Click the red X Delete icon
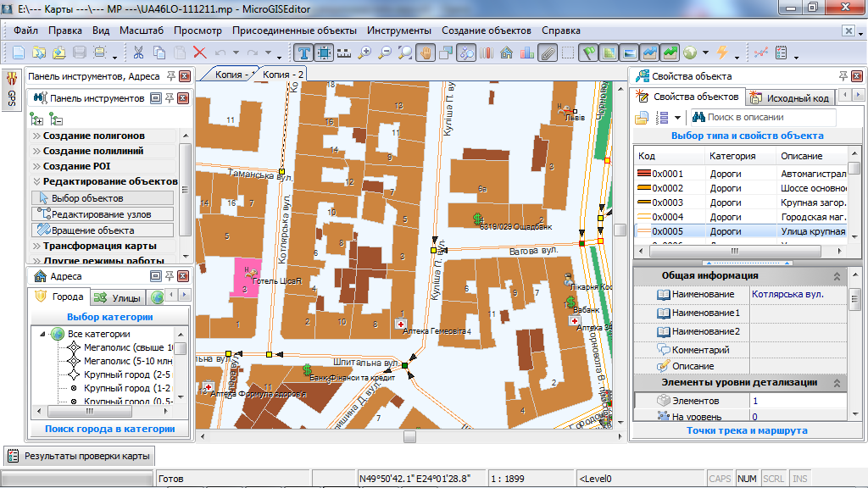 200,53
